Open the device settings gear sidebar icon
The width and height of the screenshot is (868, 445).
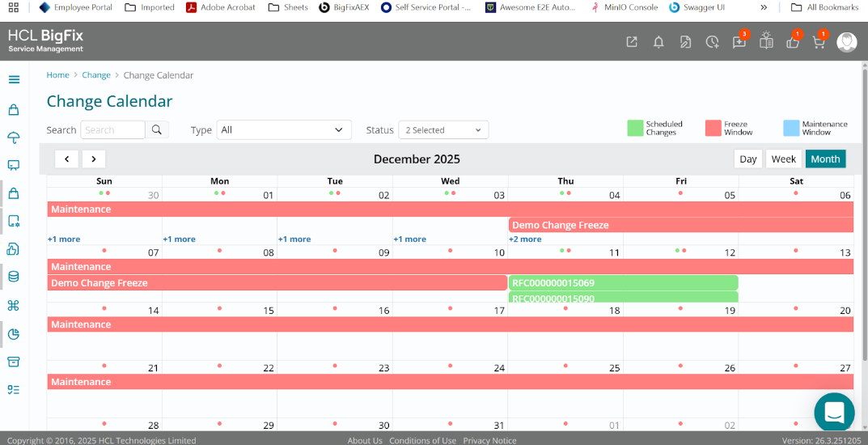[x=14, y=222]
